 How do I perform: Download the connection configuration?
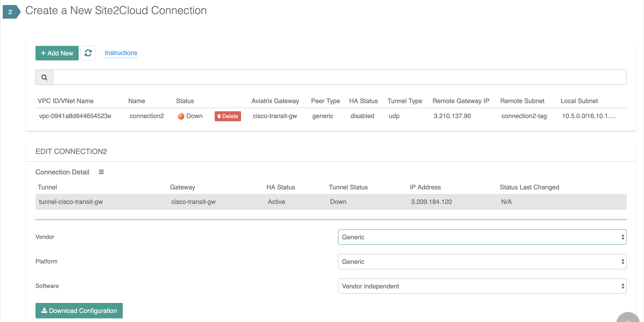click(79, 310)
